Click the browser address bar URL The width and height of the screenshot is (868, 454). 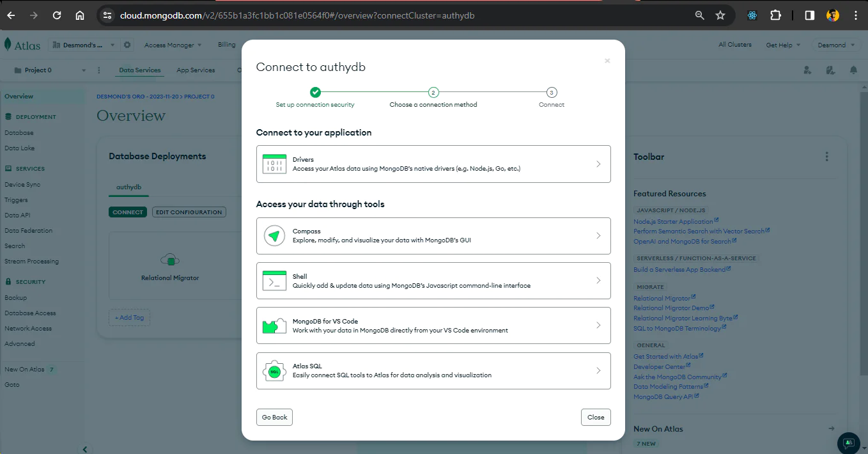click(297, 15)
